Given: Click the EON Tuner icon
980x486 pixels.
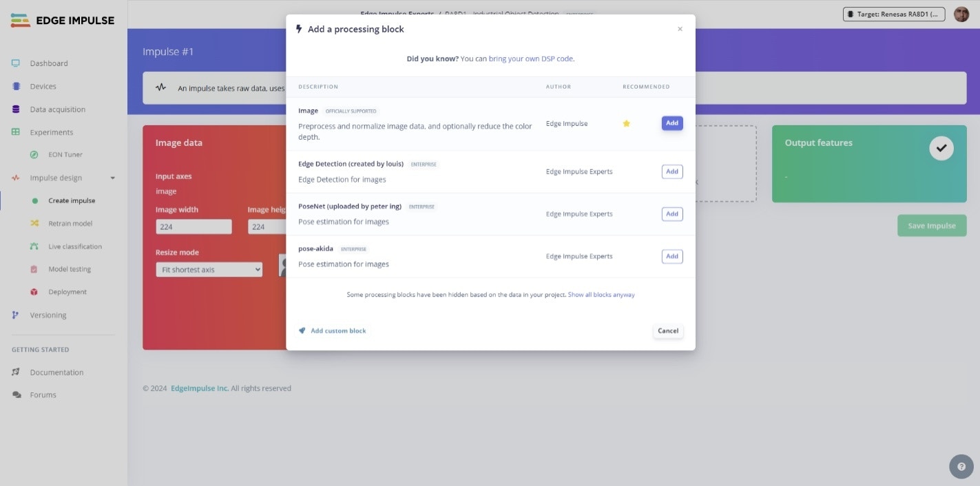Looking at the screenshot, I should click(34, 155).
